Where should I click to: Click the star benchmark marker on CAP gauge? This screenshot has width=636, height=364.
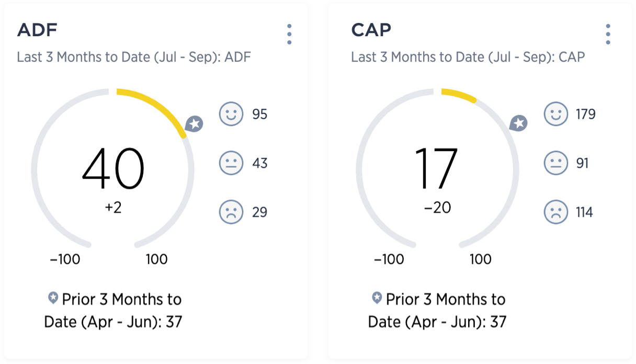click(519, 124)
